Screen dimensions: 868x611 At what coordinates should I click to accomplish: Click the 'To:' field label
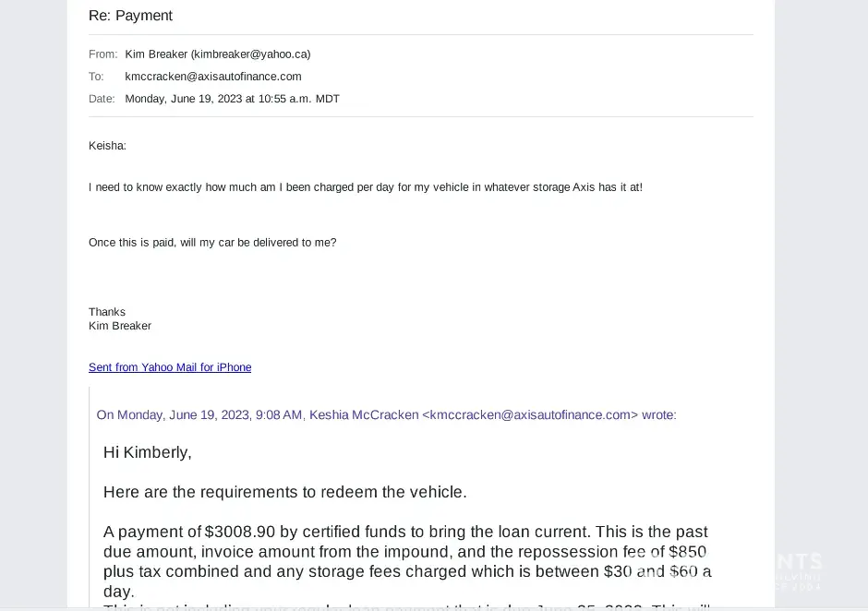coord(96,77)
